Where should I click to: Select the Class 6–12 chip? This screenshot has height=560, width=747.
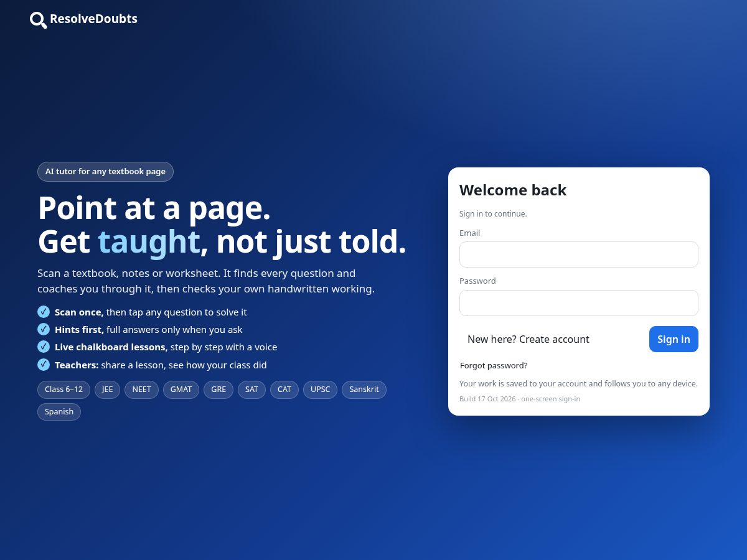click(63, 390)
